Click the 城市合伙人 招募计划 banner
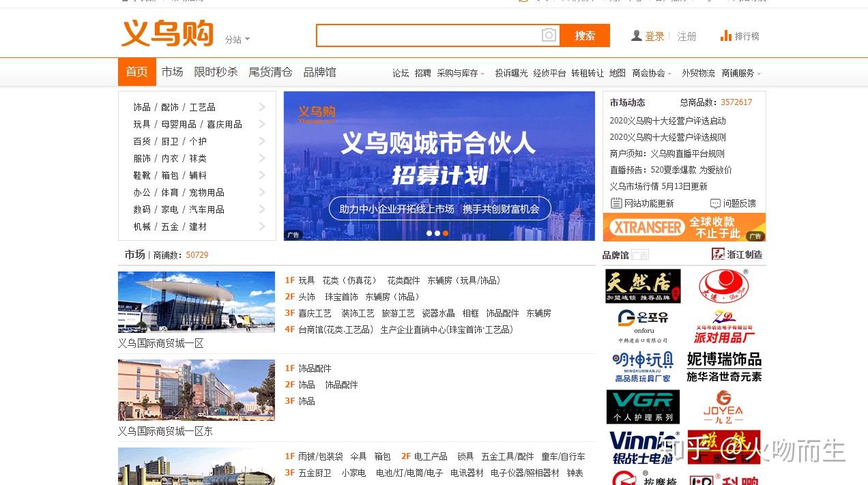 pos(439,166)
